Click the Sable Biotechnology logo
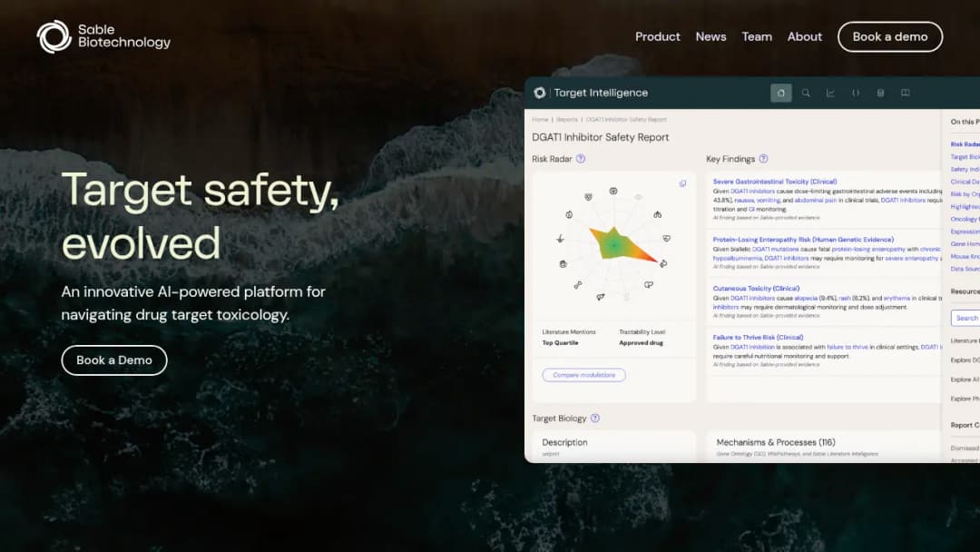This screenshot has height=552, width=980. tap(103, 36)
